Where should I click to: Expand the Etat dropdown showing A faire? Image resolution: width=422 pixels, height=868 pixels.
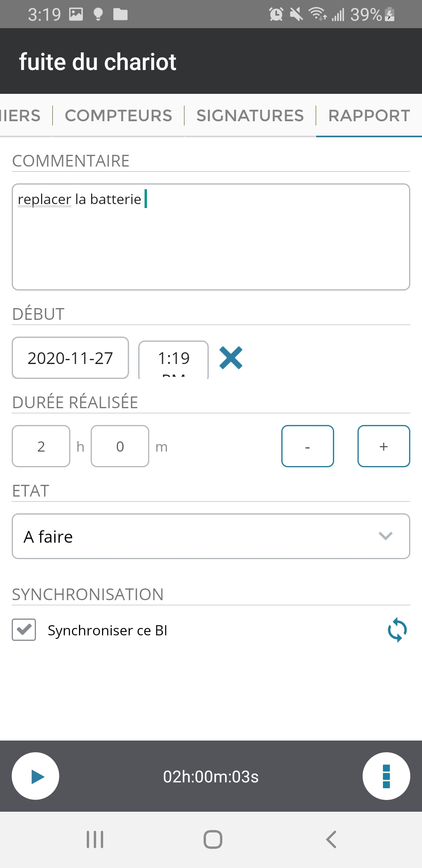point(211,536)
